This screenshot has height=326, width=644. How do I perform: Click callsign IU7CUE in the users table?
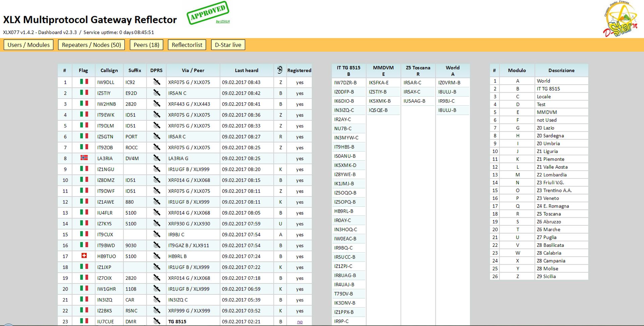(105, 322)
